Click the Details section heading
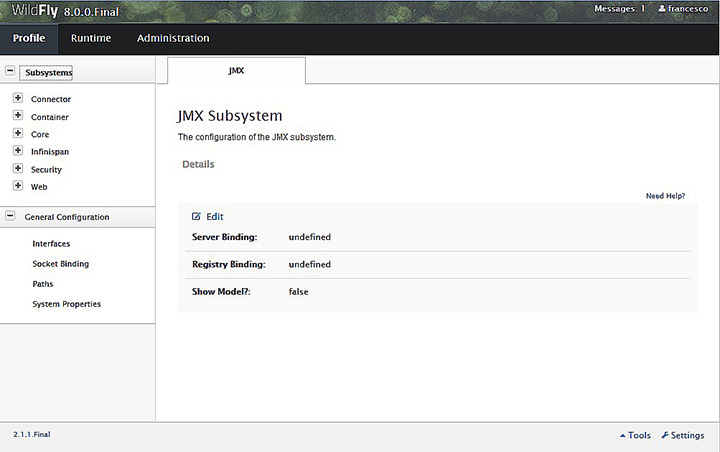Image resolution: width=720 pixels, height=452 pixels. point(198,164)
